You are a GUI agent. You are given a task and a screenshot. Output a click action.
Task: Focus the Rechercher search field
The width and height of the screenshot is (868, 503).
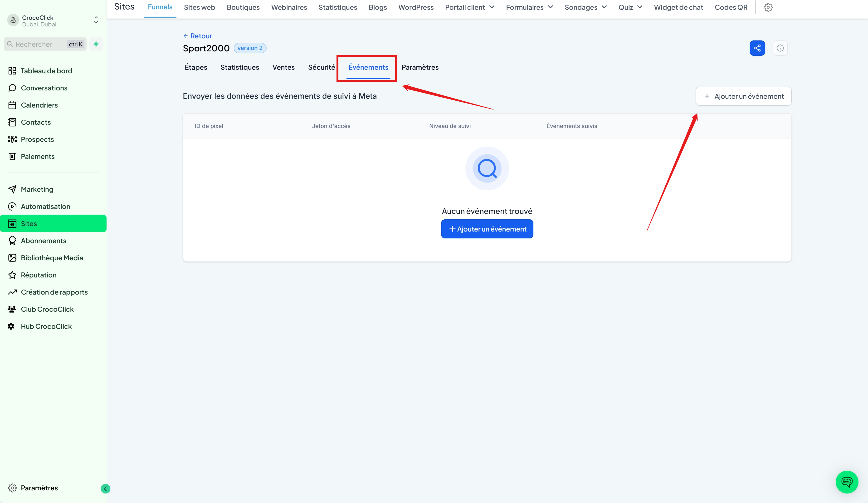point(45,44)
